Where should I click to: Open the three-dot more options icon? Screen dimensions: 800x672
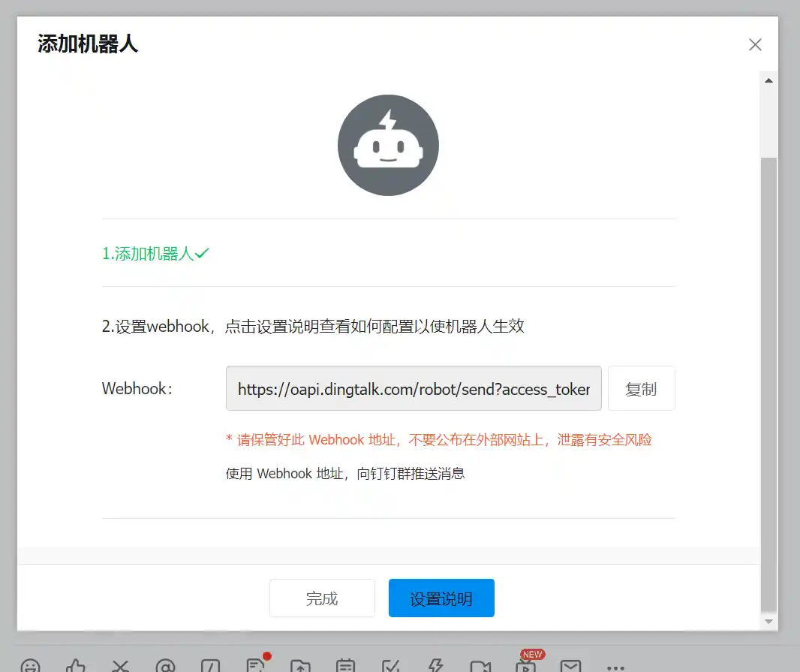point(615,666)
